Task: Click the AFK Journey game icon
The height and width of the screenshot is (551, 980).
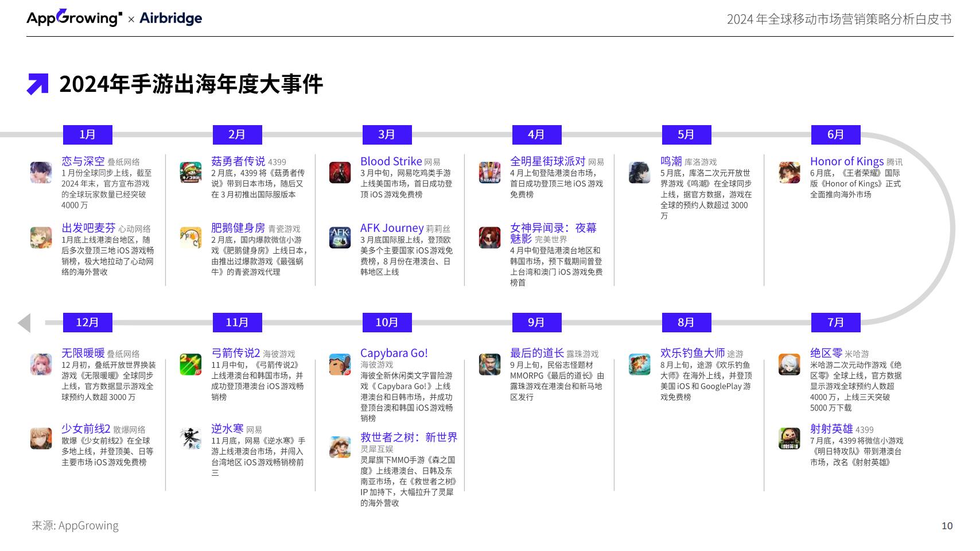Action: pyautogui.click(x=340, y=238)
